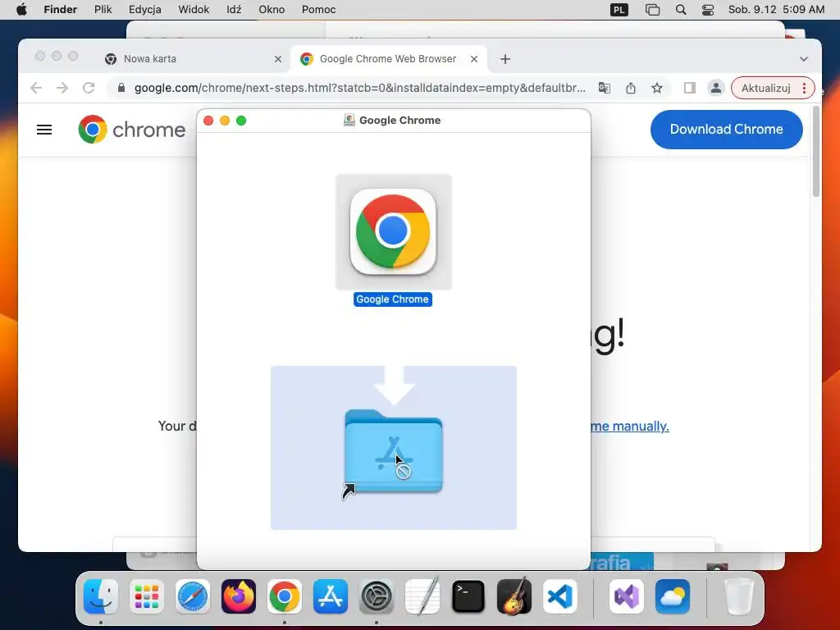This screenshot has height=630, width=840.
Task: Zoom the Google Chrome installer window
Action: [x=241, y=121]
